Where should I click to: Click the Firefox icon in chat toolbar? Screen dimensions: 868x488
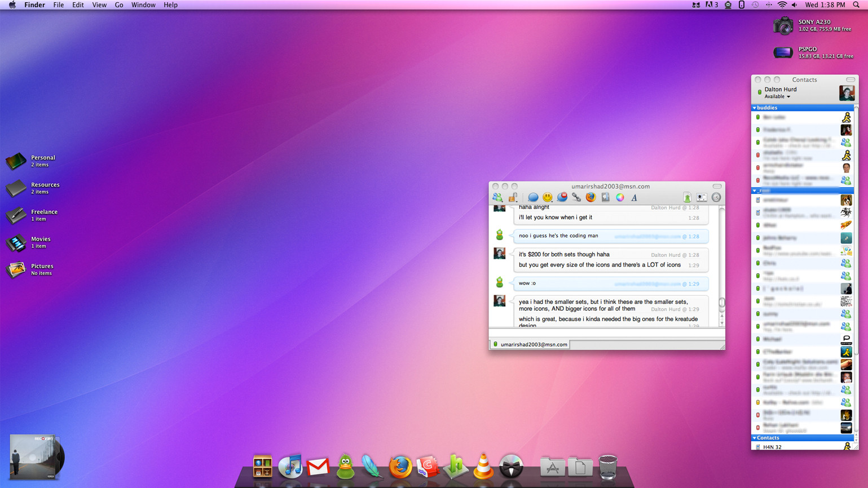(591, 197)
